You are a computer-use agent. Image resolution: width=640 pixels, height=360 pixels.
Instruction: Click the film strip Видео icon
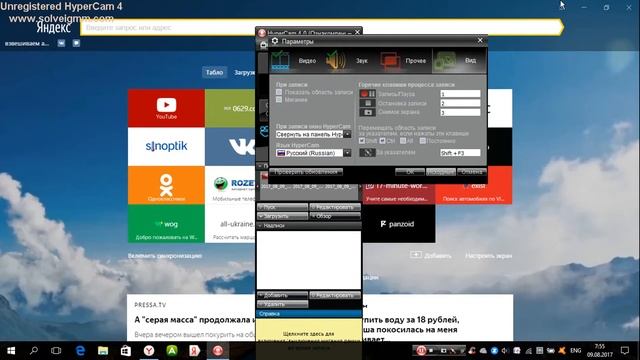point(280,60)
